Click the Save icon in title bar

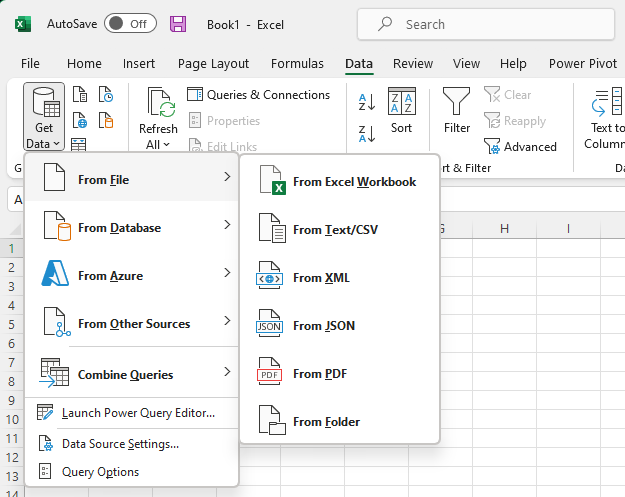[x=178, y=24]
